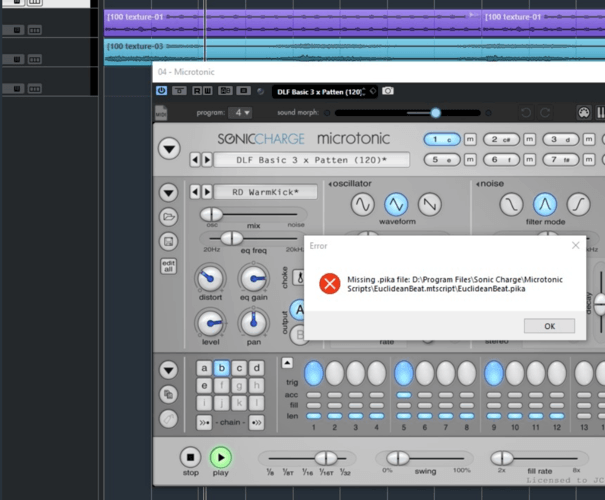Select pattern b
605x500 pixels.
point(222,368)
